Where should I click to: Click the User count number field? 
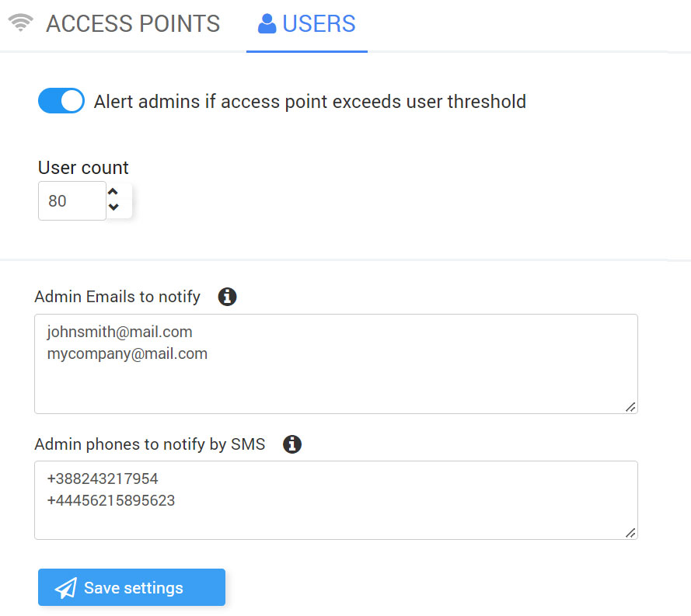(72, 201)
